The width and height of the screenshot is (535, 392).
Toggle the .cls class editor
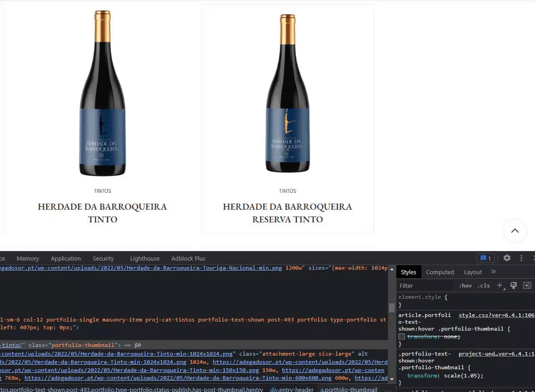(483, 286)
